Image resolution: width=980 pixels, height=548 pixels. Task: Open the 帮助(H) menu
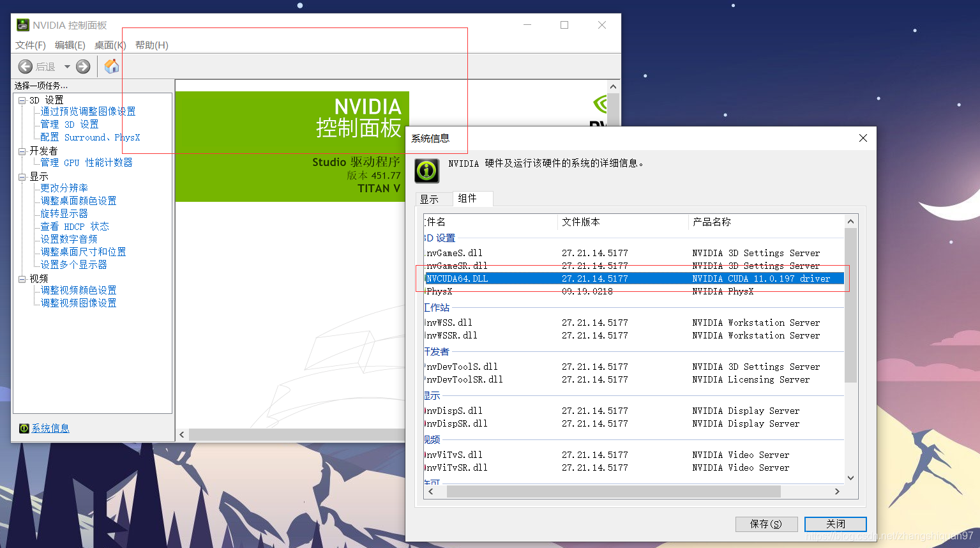tap(152, 45)
